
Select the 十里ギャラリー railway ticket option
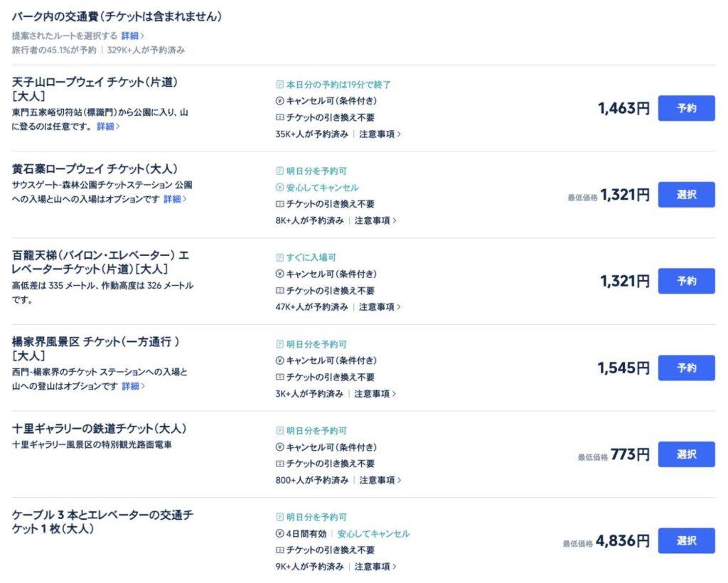click(x=686, y=454)
